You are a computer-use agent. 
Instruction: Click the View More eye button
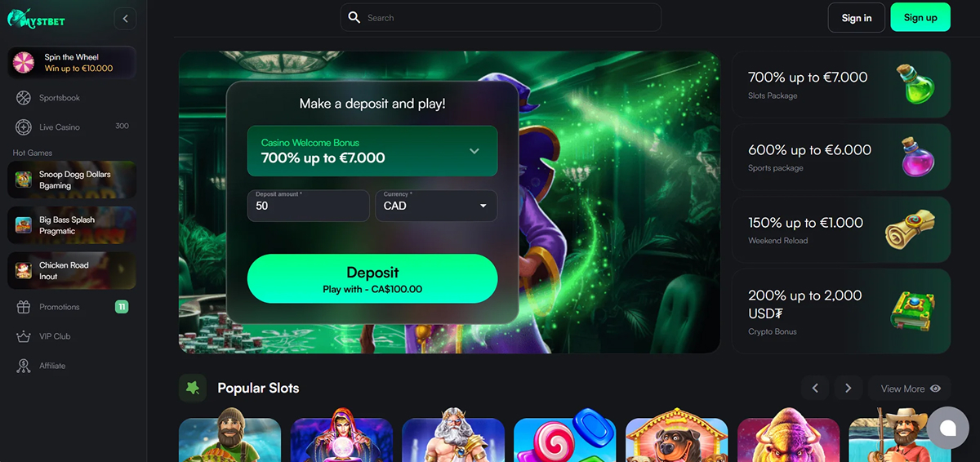(x=911, y=389)
